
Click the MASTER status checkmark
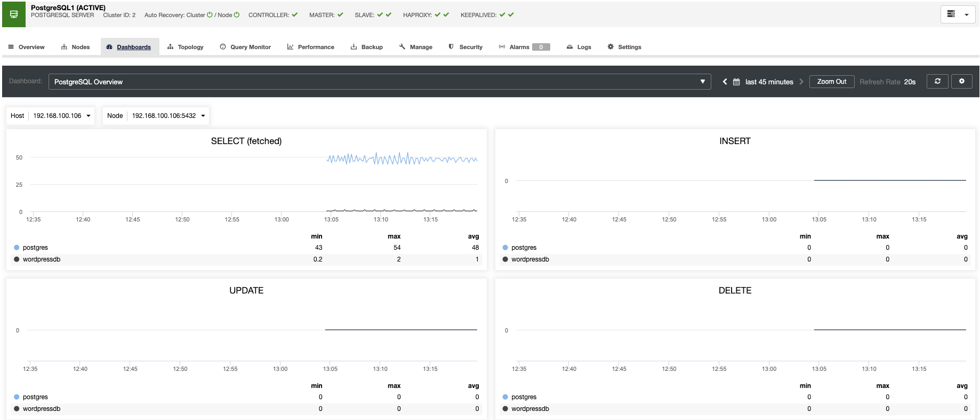click(x=340, y=15)
